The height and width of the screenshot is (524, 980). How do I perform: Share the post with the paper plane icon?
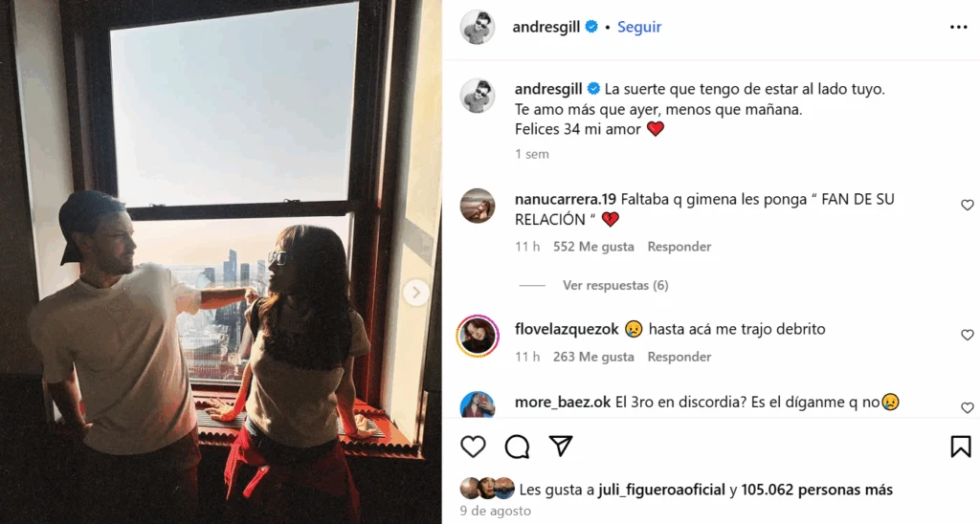(x=561, y=446)
